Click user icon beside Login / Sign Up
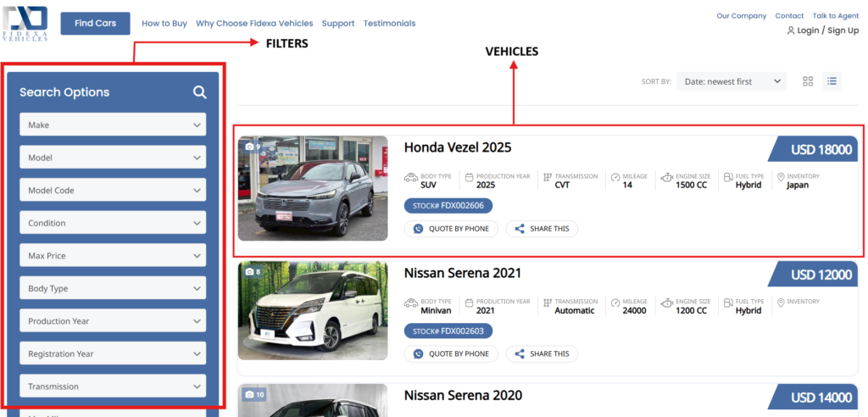Screen dimensions: 868x417 pyautogui.click(x=791, y=31)
